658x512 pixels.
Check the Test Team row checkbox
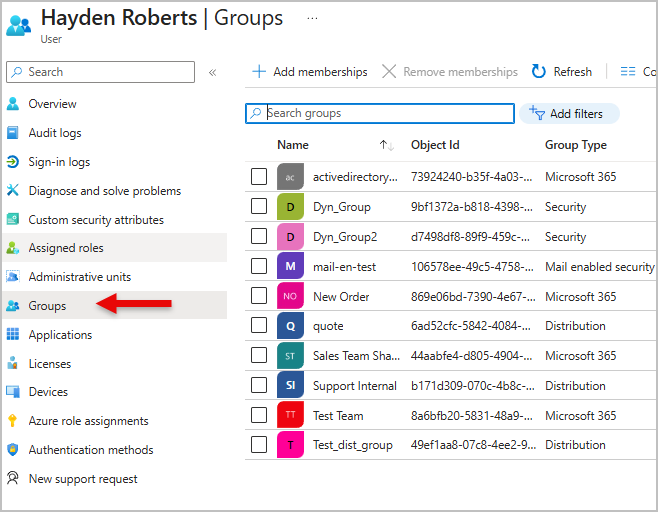(259, 415)
